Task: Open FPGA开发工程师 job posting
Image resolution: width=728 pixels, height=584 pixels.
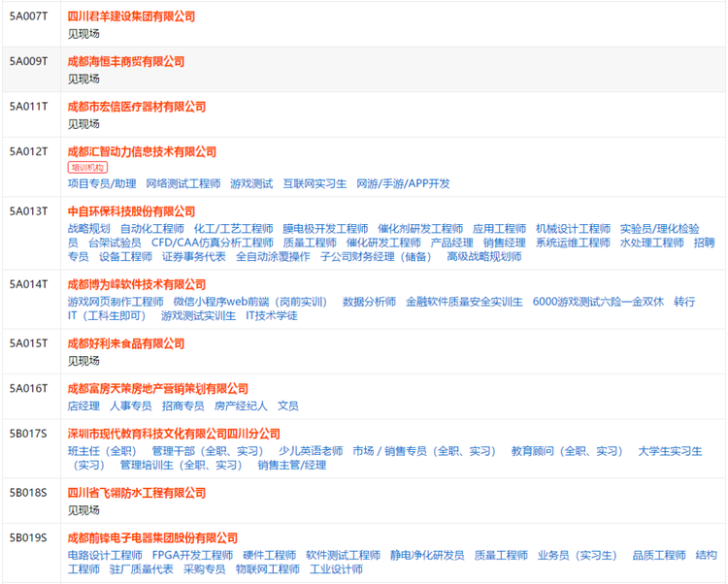Action: [x=193, y=555]
